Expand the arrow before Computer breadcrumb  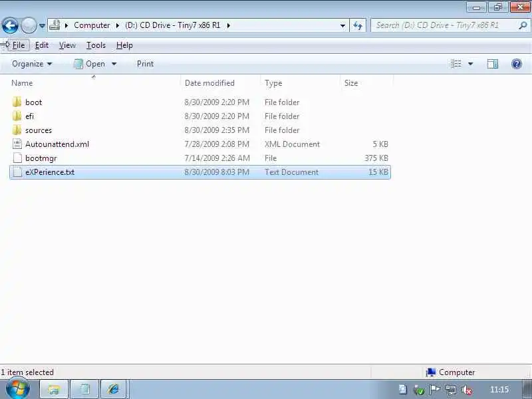coord(66,25)
